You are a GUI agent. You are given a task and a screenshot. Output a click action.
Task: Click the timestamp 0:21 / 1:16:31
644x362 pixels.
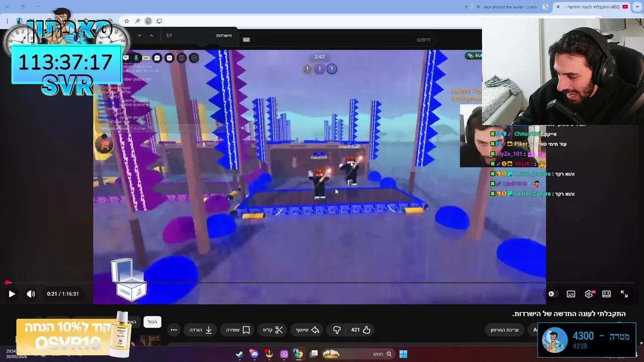tap(63, 294)
